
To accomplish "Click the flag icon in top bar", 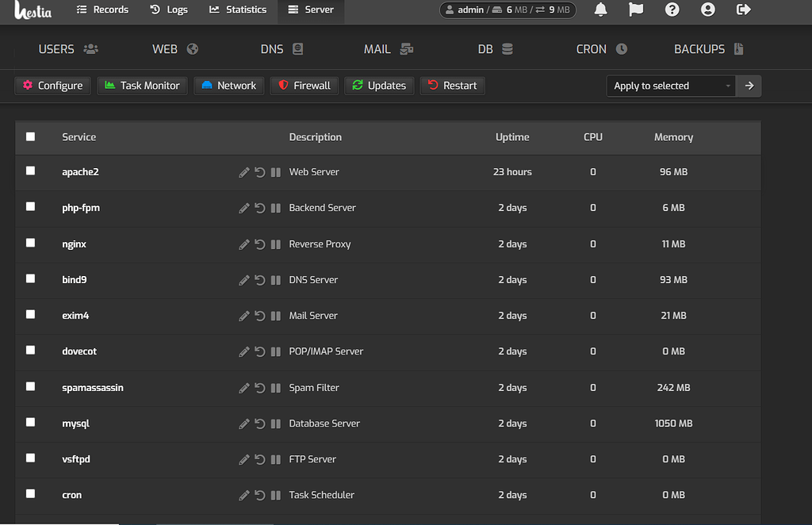I will coord(636,10).
